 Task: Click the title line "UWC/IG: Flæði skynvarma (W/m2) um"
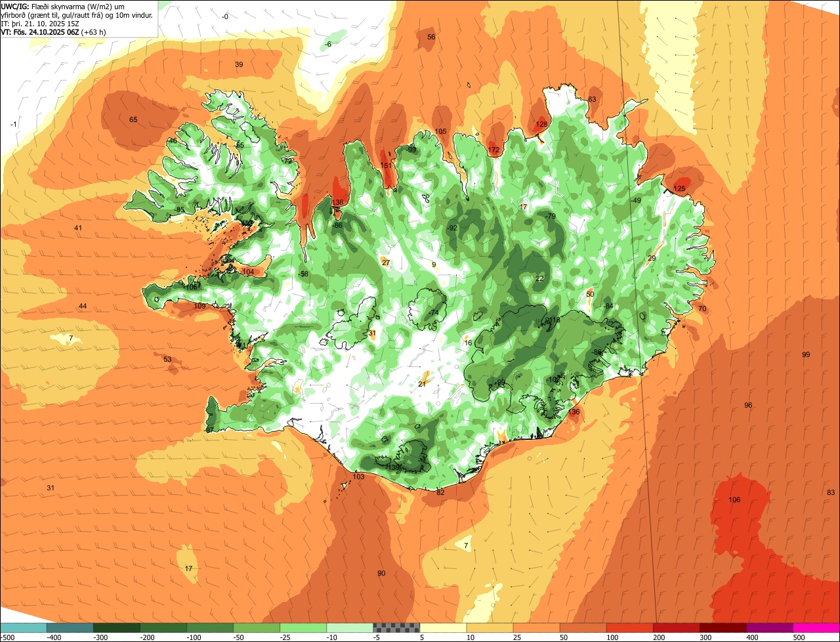tap(63, 6)
